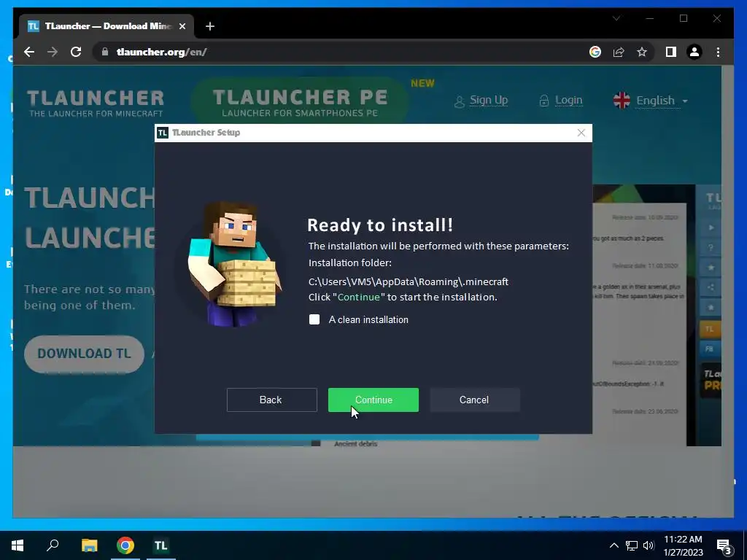Open the notification center
Viewport: 747px width, 560px height.
724,545
